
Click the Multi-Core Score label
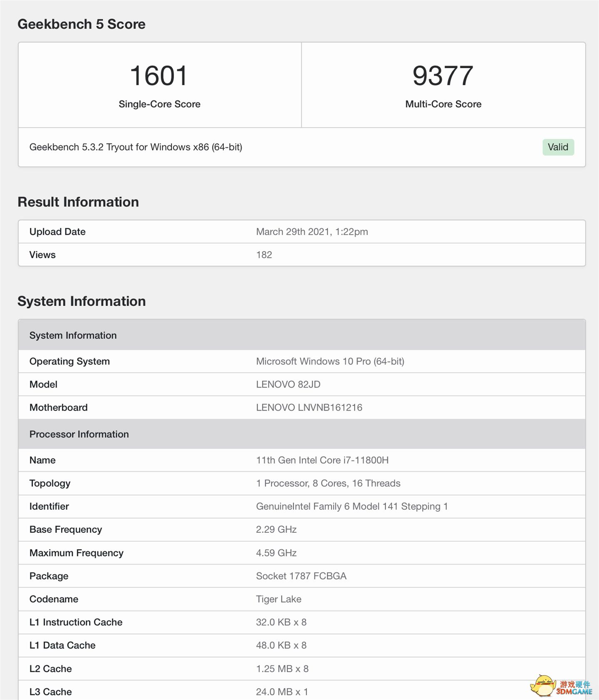click(443, 104)
